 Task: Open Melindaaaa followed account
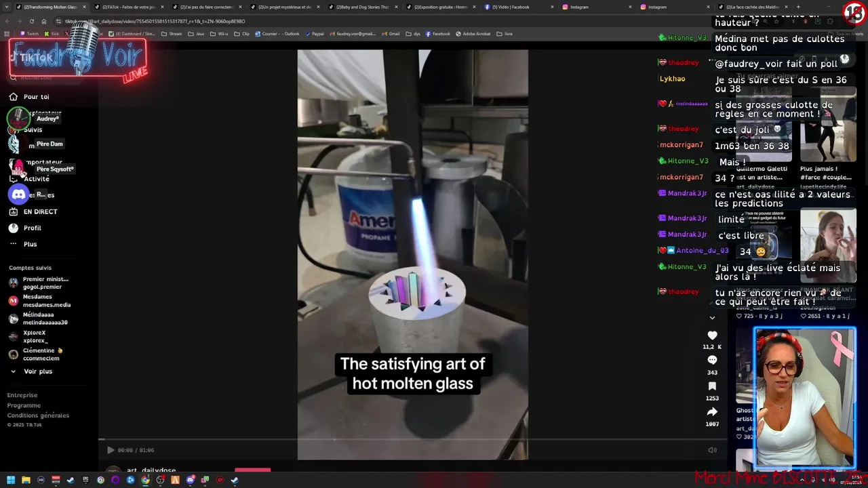click(38, 319)
